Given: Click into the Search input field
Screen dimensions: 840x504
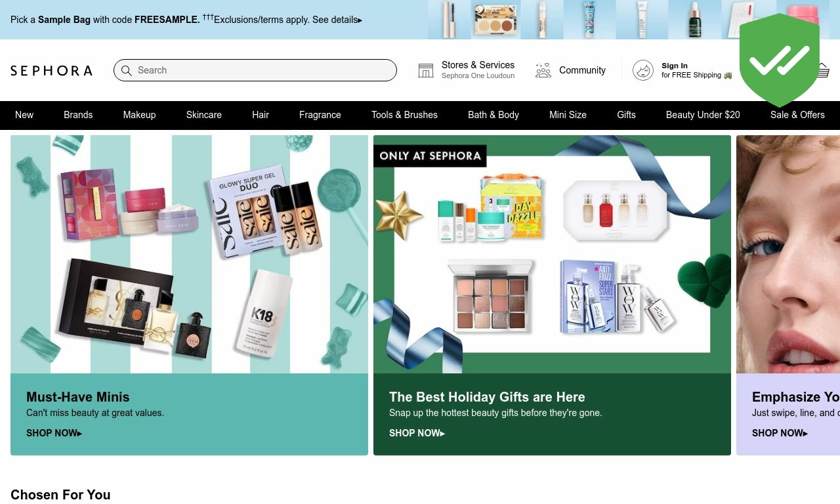Looking at the screenshot, I should tap(255, 70).
